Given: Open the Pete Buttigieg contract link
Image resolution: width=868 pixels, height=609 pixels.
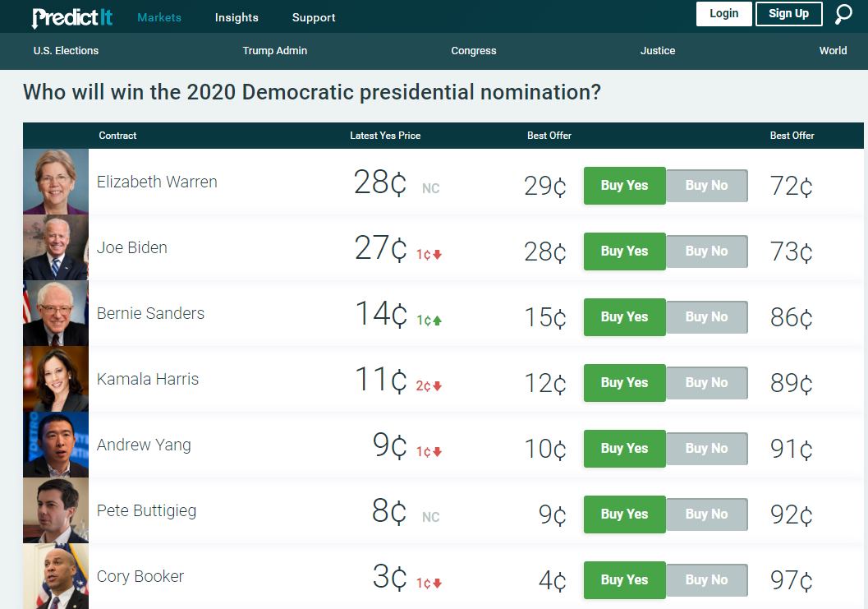Looking at the screenshot, I should click(146, 511).
